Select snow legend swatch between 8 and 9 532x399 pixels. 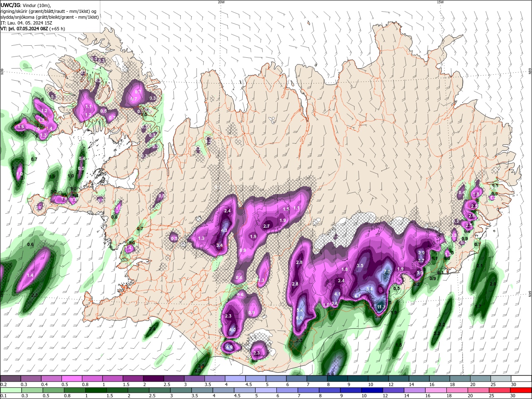point(337,379)
